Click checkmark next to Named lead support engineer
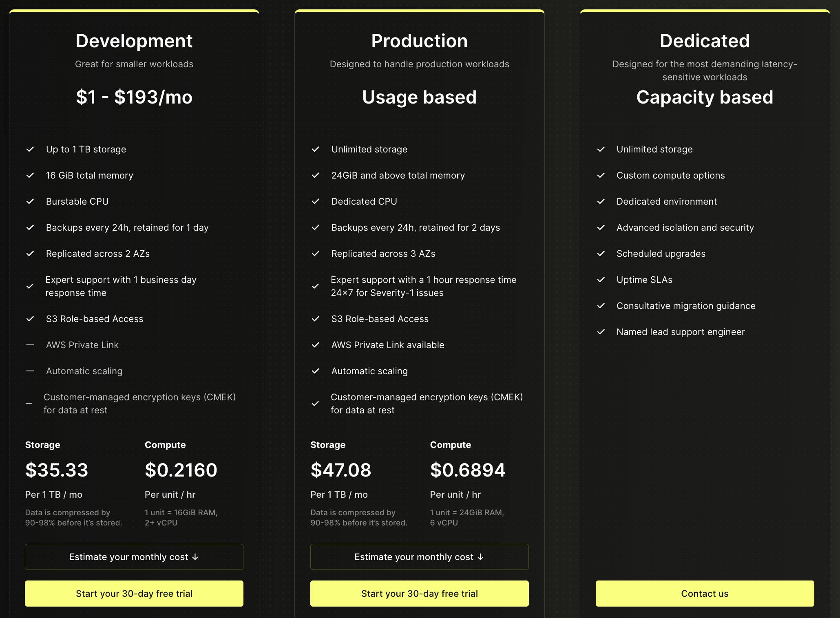Image resolution: width=840 pixels, height=618 pixels. tap(601, 332)
